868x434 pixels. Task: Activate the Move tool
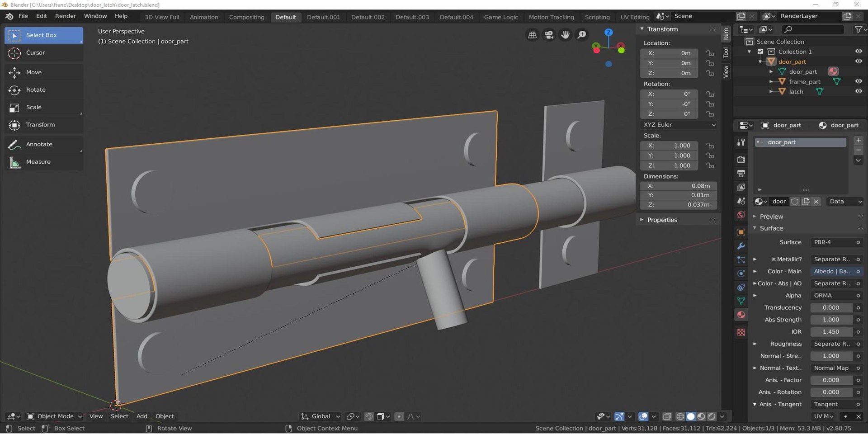44,72
